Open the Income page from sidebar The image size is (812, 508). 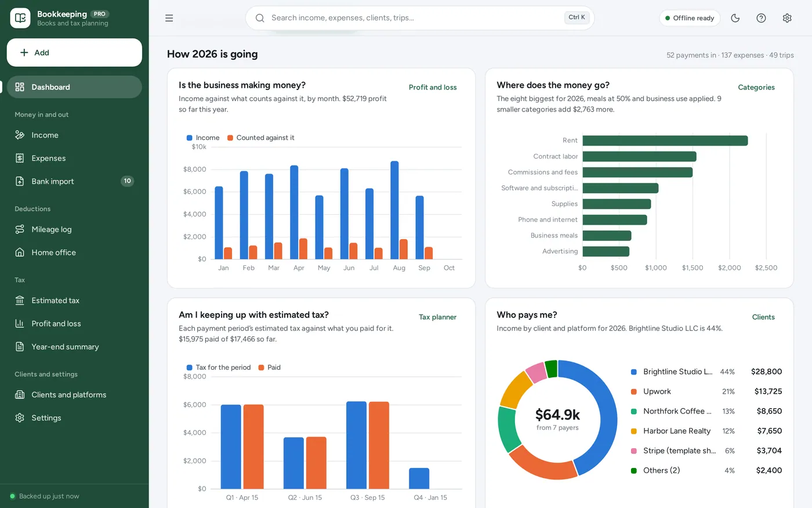point(74,135)
